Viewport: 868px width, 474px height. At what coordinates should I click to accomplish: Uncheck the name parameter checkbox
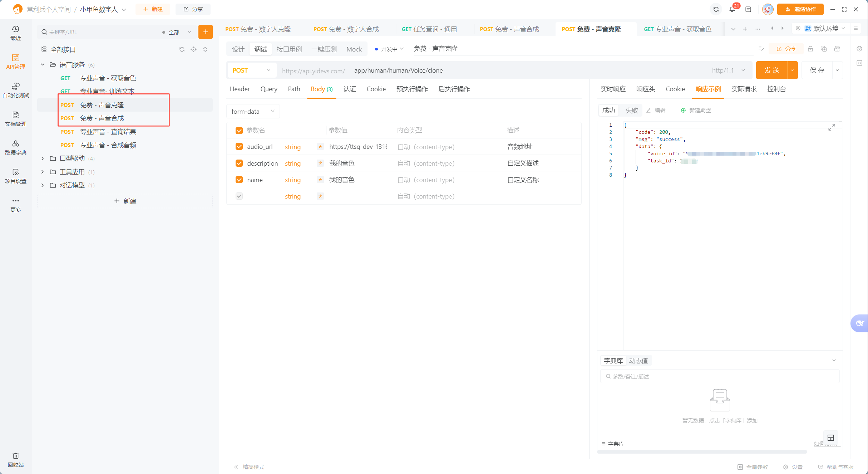(239, 180)
